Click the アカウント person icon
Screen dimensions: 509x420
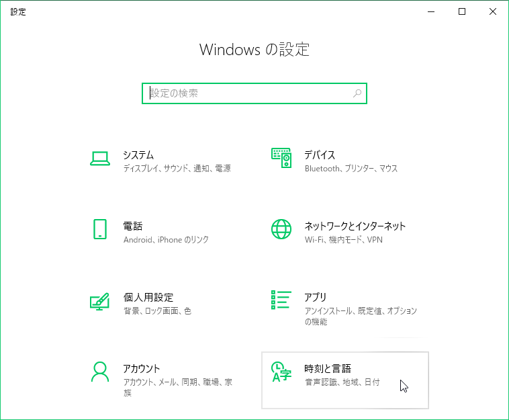(x=100, y=372)
